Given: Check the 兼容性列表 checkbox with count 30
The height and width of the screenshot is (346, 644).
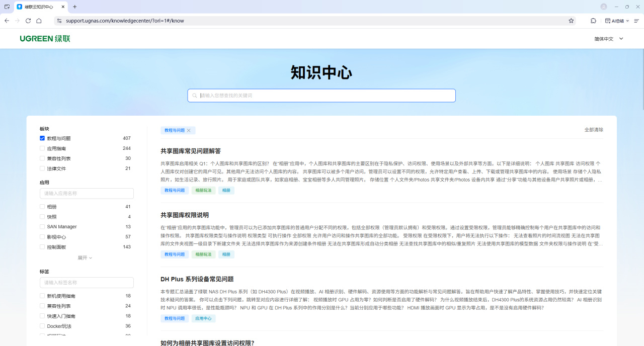Looking at the screenshot, I should [42, 158].
